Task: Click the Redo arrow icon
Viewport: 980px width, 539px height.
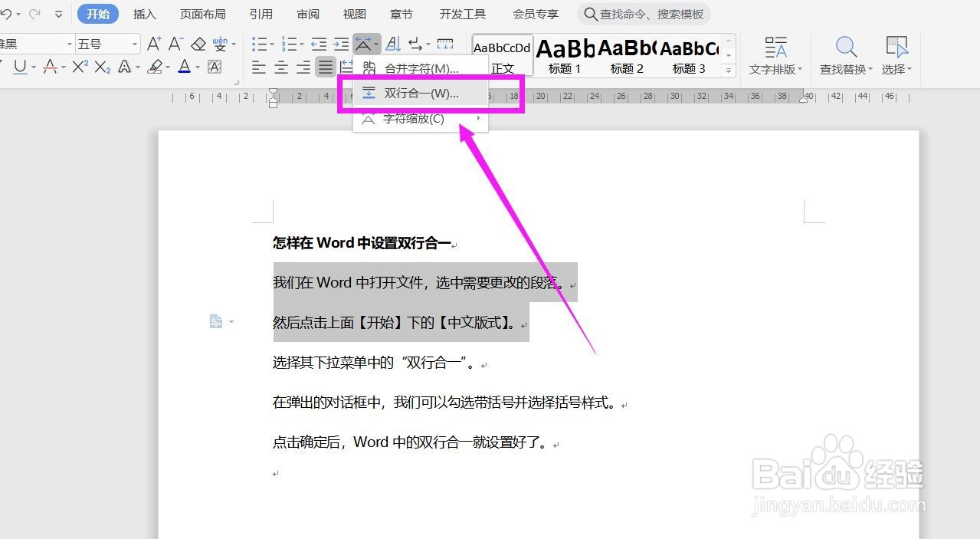Action: click(34, 14)
